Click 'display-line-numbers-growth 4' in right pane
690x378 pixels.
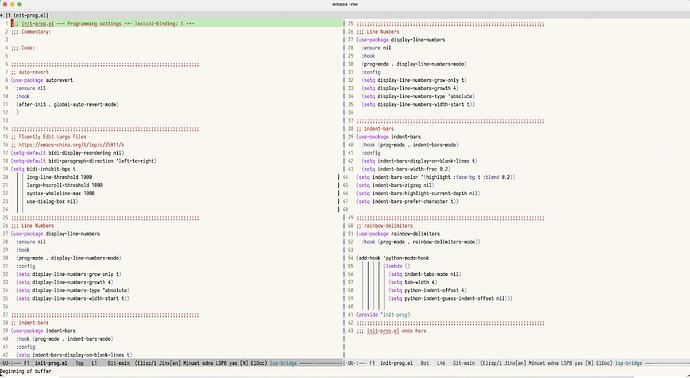point(410,88)
